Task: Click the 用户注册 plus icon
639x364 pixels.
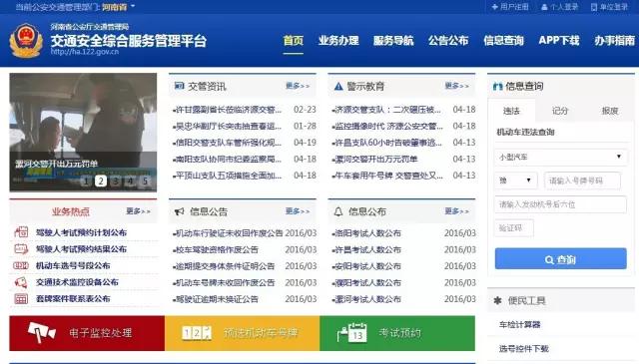Action: point(495,7)
